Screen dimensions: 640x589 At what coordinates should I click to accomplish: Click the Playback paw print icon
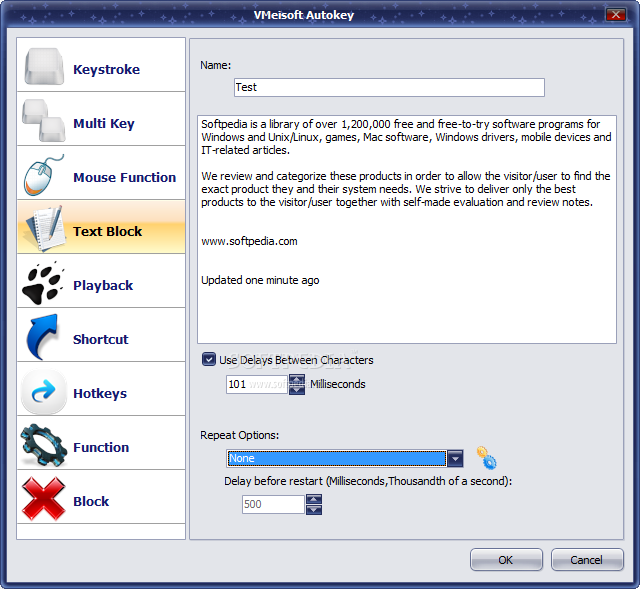click(43, 283)
